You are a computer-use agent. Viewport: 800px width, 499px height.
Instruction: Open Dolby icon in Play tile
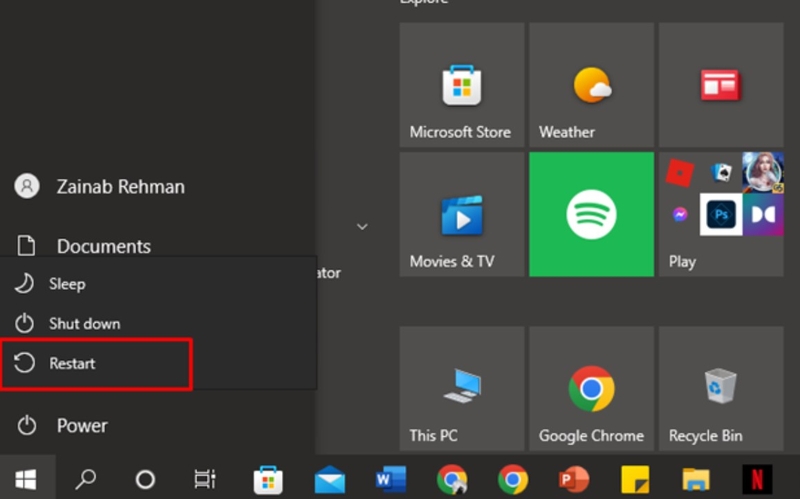point(763,214)
